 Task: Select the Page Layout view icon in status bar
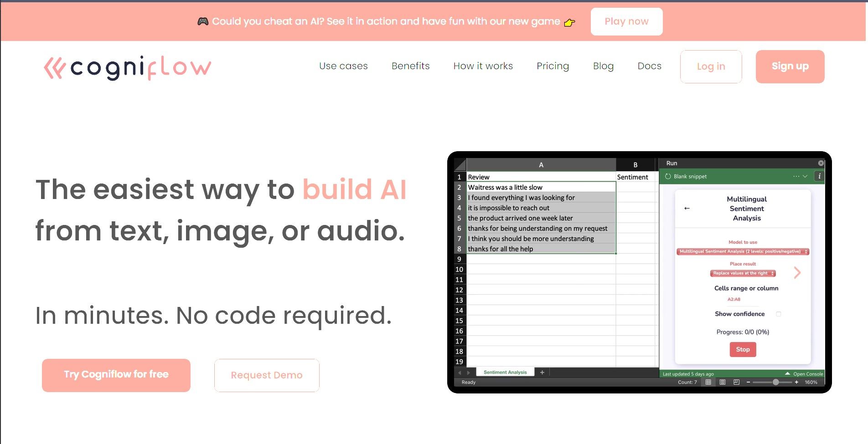coord(722,382)
